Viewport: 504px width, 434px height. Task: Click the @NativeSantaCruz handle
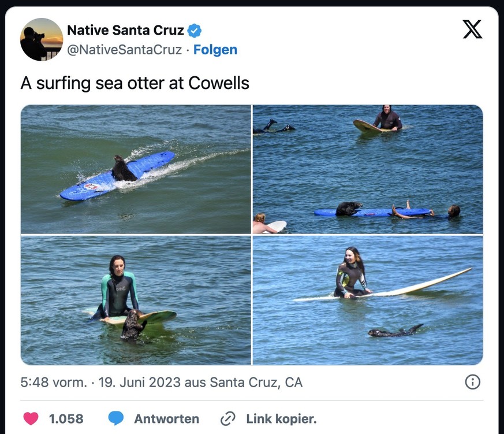125,50
